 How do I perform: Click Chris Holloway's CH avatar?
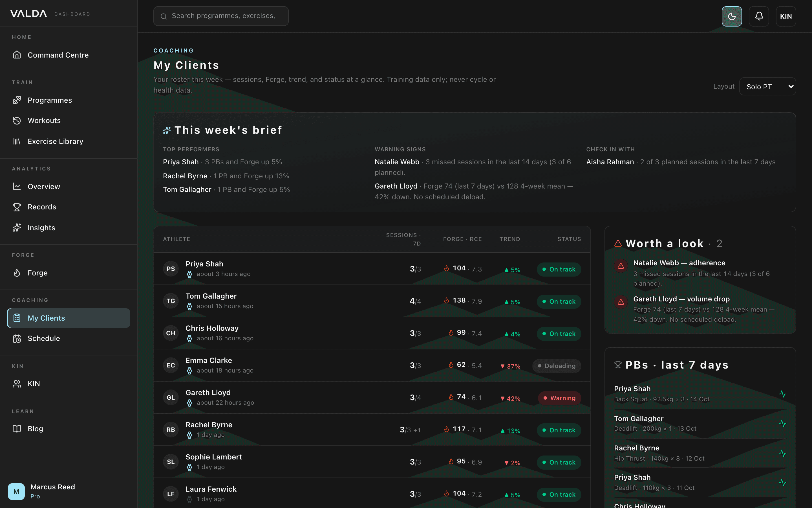(171, 333)
